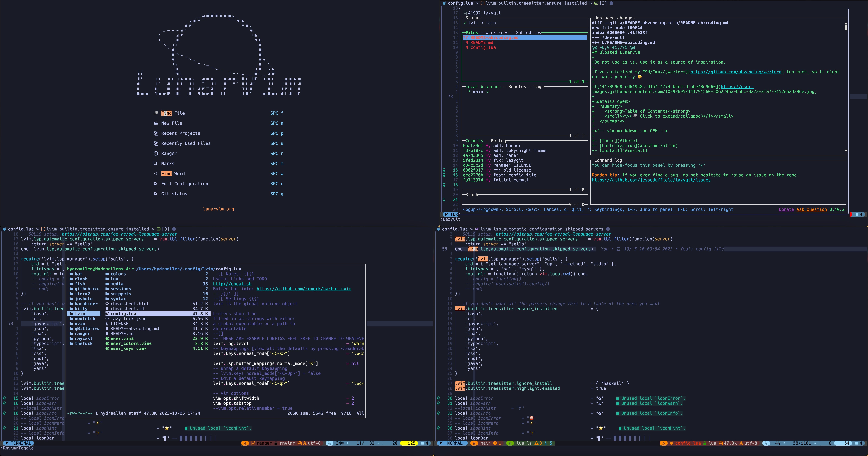Click the Git status gear icon
Image resolution: width=868 pixels, height=456 pixels.
tap(155, 194)
